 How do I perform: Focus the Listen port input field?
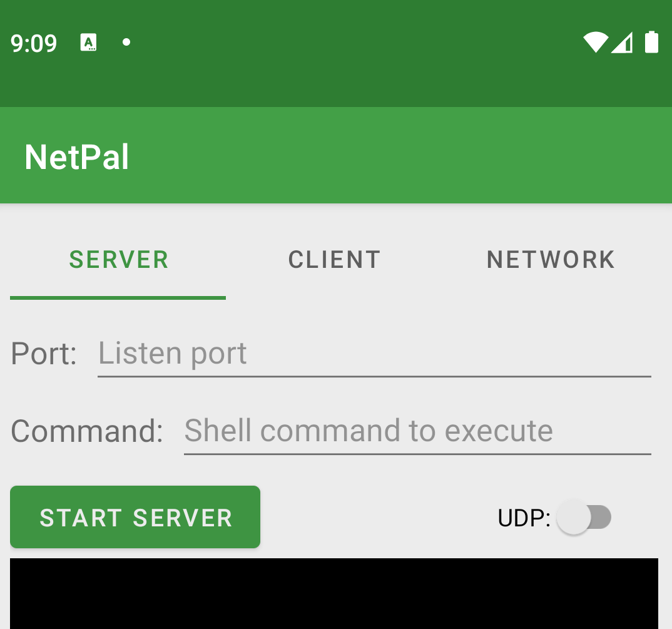pos(374,354)
